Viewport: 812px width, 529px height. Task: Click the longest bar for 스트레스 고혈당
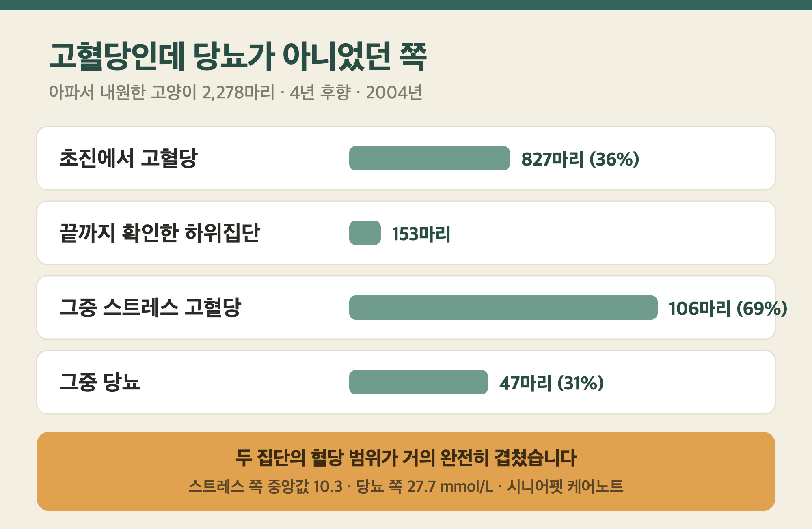(x=503, y=308)
